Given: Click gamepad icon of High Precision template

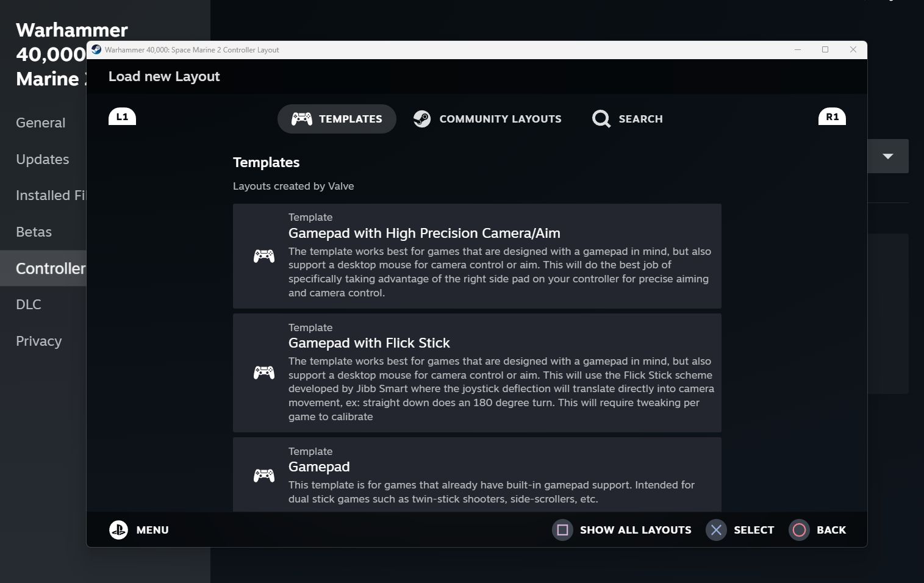Looking at the screenshot, I should (x=264, y=256).
